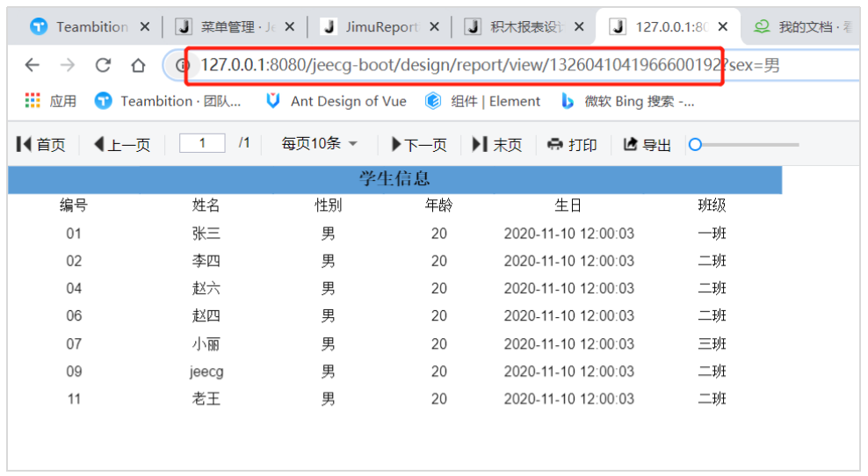
Task: Jump to last page 末页
Action: [x=497, y=144]
